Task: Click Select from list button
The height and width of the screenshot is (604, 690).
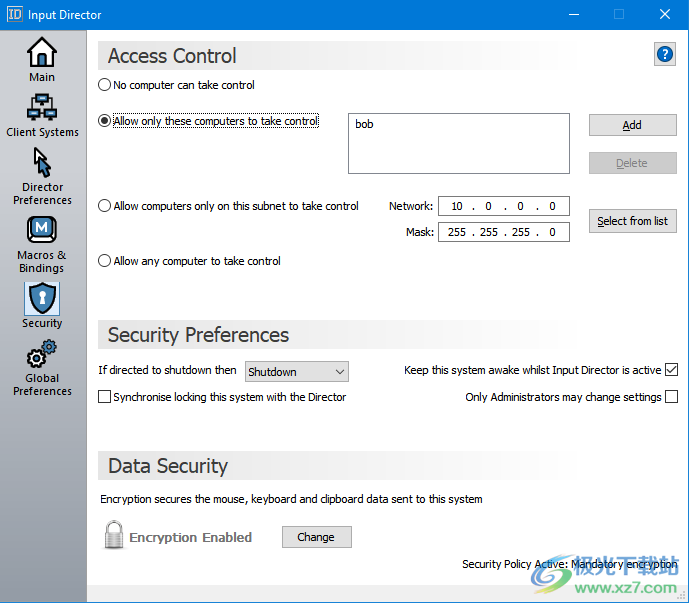Action: (x=632, y=221)
